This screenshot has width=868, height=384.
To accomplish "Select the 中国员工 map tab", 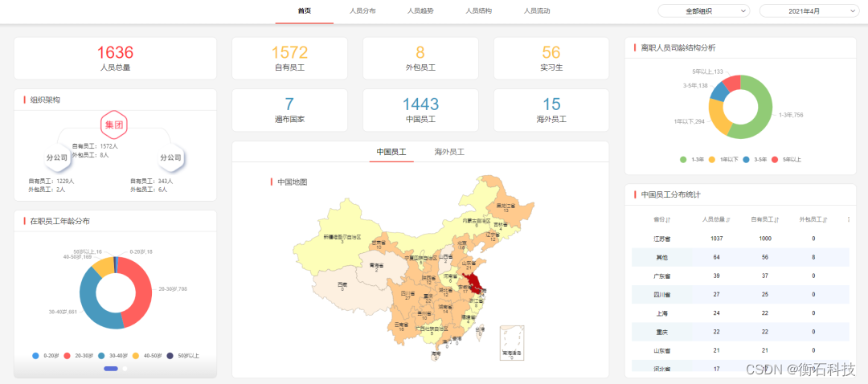I will pyautogui.click(x=391, y=152).
